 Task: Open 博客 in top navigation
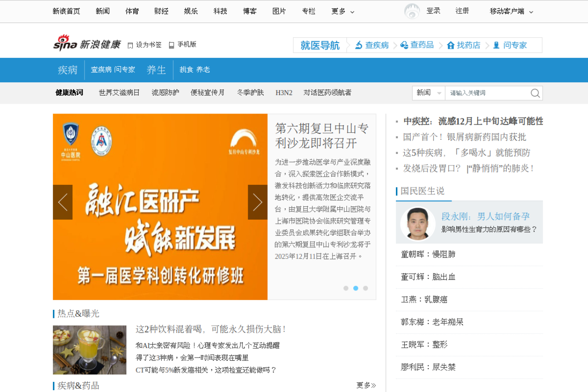click(250, 11)
